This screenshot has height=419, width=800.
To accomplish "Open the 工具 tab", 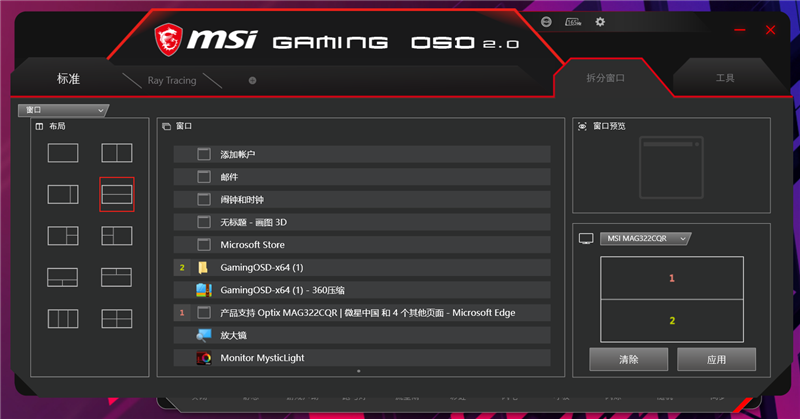I will [x=725, y=78].
